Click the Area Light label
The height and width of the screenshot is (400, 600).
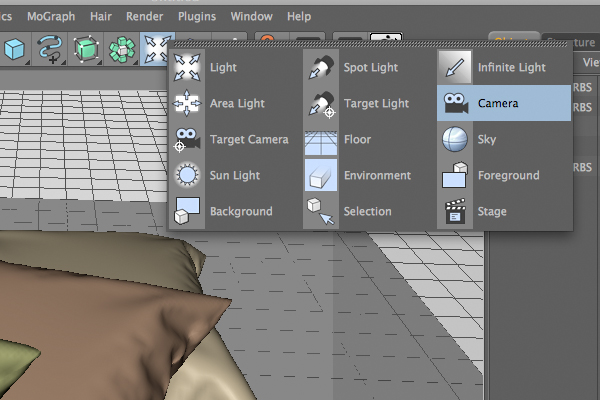(x=237, y=103)
